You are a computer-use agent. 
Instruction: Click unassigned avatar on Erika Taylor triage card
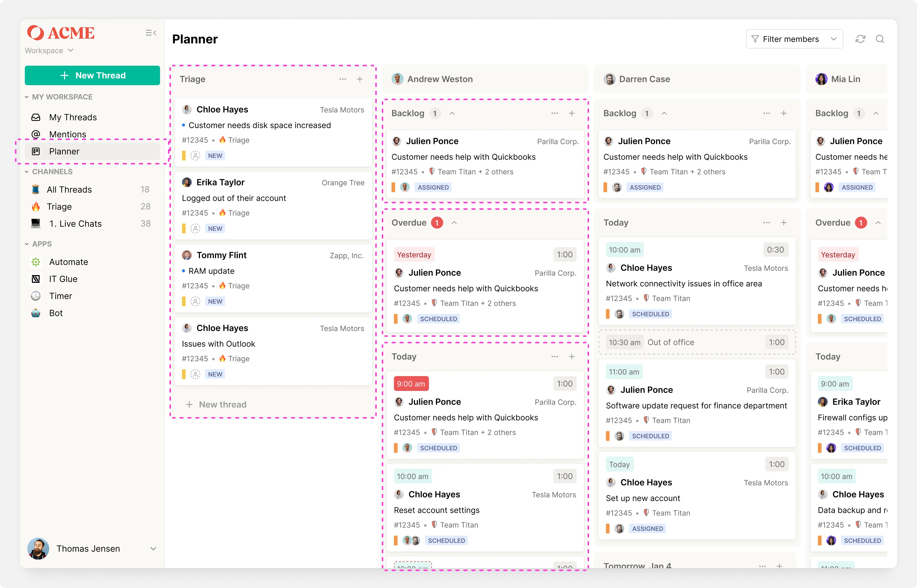click(x=195, y=229)
